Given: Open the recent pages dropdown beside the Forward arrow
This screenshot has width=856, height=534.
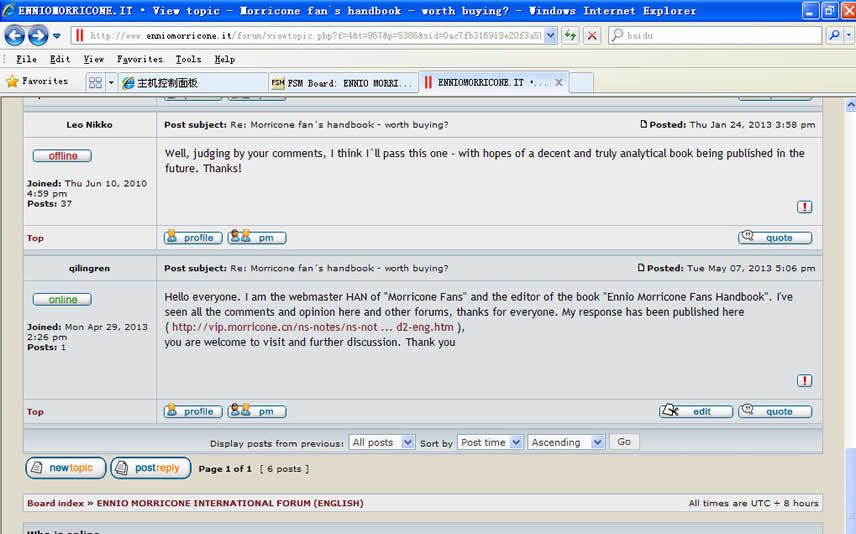Looking at the screenshot, I should point(57,36).
